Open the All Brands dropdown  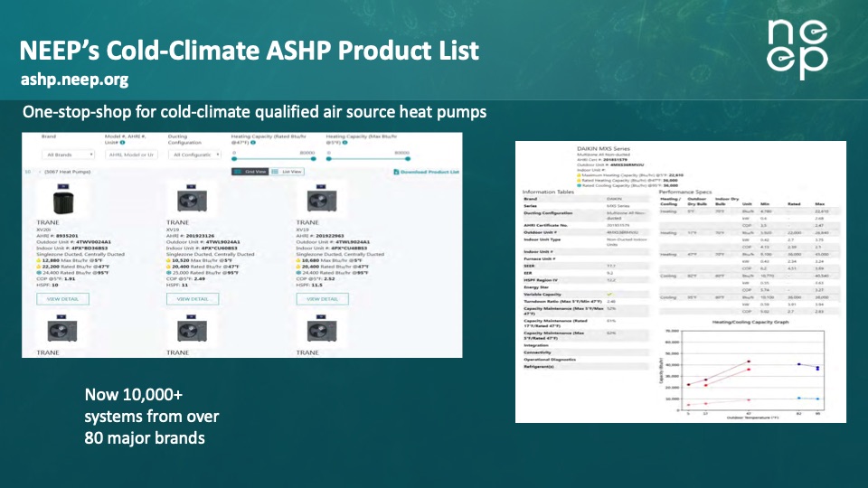tap(68, 155)
